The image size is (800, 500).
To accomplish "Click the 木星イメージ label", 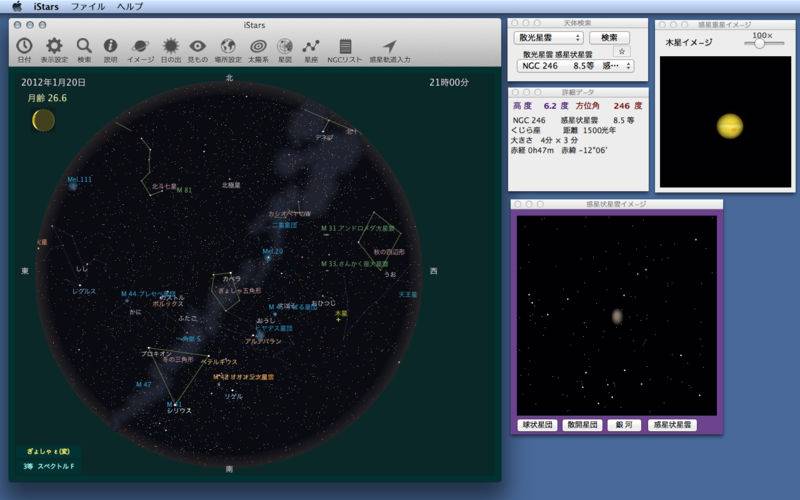I will point(689,42).
